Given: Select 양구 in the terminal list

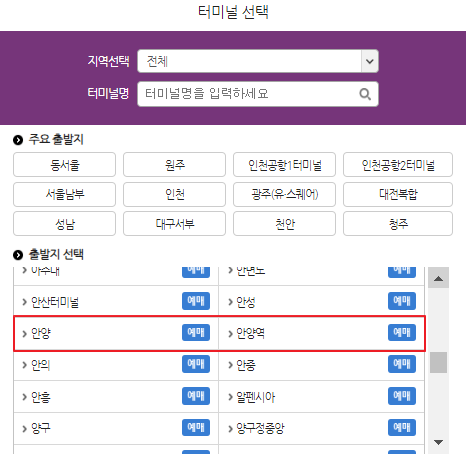Looking at the screenshot, I should tap(41, 428).
